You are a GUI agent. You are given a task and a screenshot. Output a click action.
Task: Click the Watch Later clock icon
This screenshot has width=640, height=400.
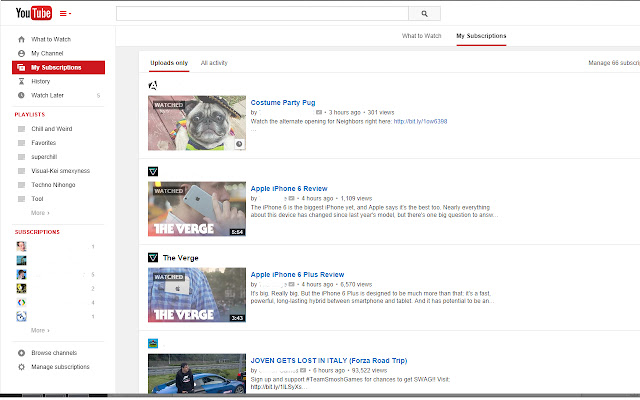pos(22,95)
